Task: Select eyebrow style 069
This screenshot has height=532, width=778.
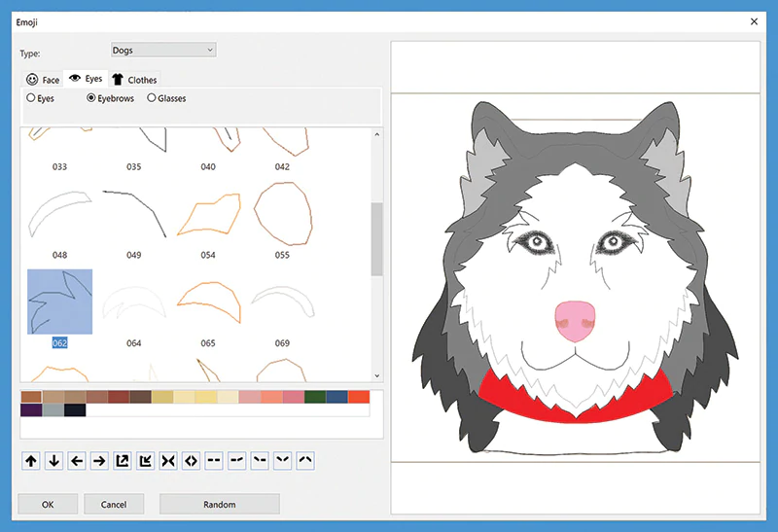Action: point(282,307)
